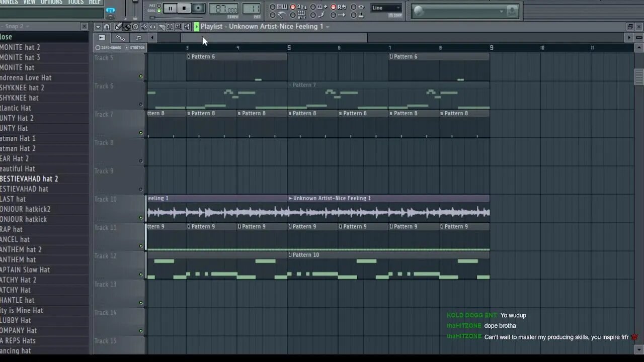The height and width of the screenshot is (362, 644).
Task: Mute Track 10 via its green dot
Action: tap(141, 218)
